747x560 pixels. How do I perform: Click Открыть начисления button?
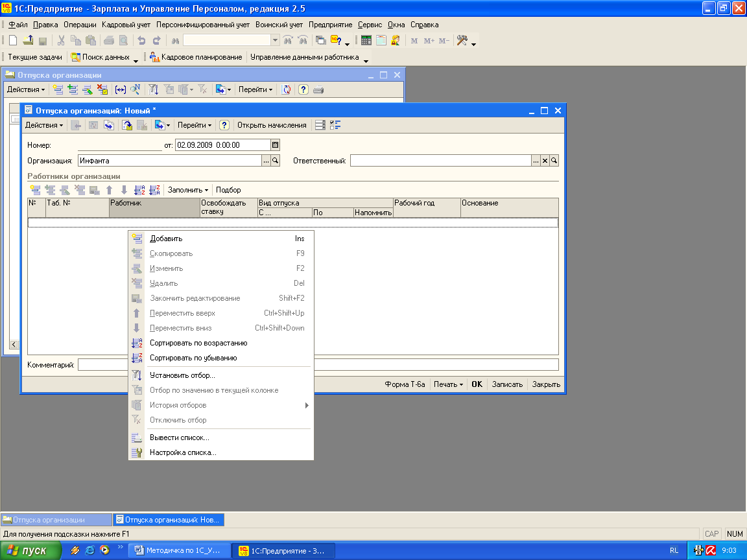(272, 125)
